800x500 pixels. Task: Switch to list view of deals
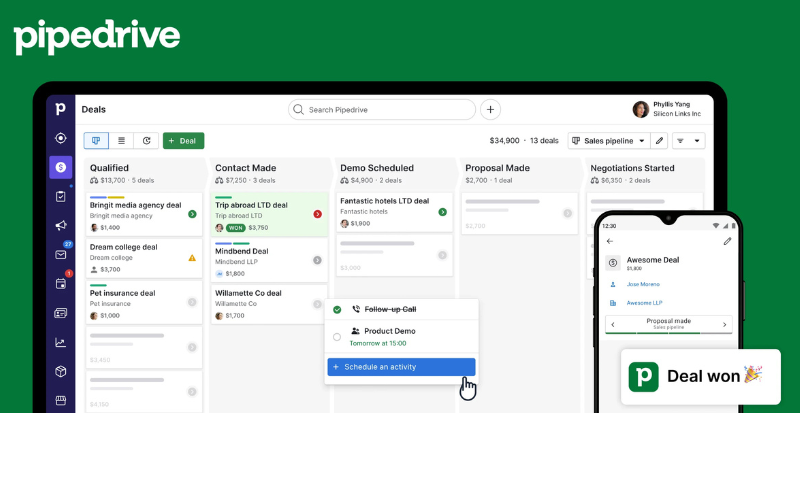122,141
